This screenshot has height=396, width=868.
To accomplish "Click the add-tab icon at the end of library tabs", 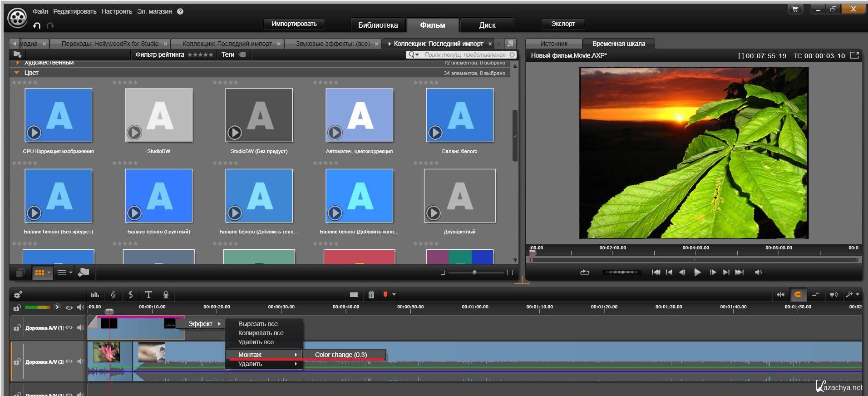I will click(x=510, y=44).
